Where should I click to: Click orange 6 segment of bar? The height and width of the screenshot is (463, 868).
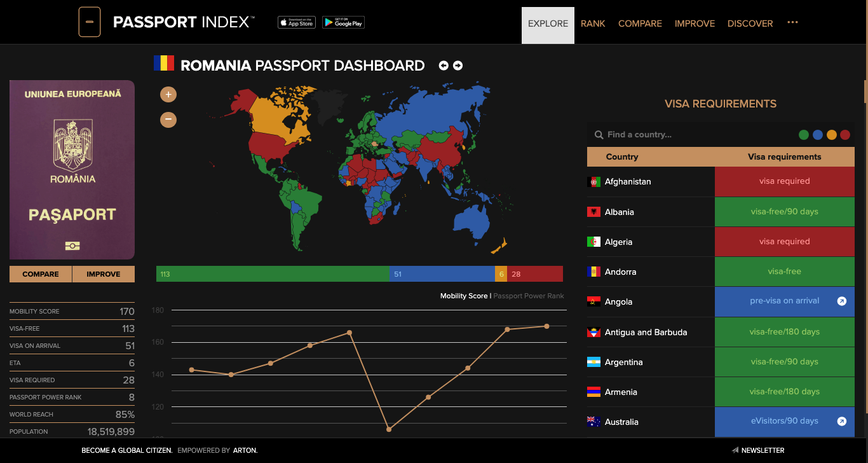[501, 274]
